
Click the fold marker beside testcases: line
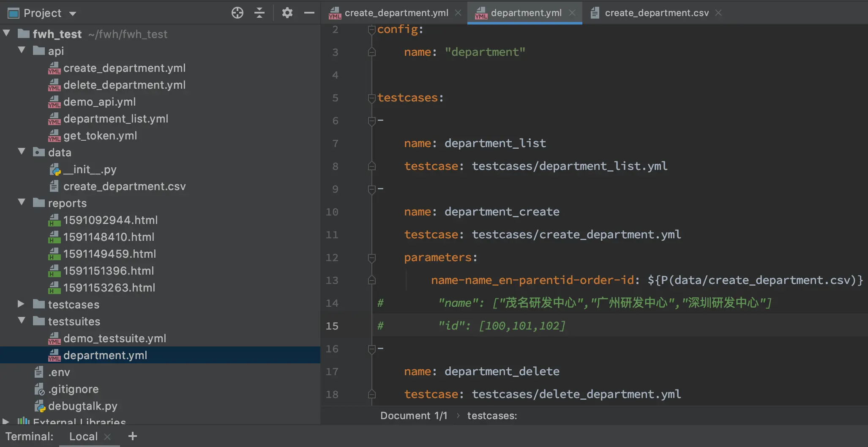(372, 98)
